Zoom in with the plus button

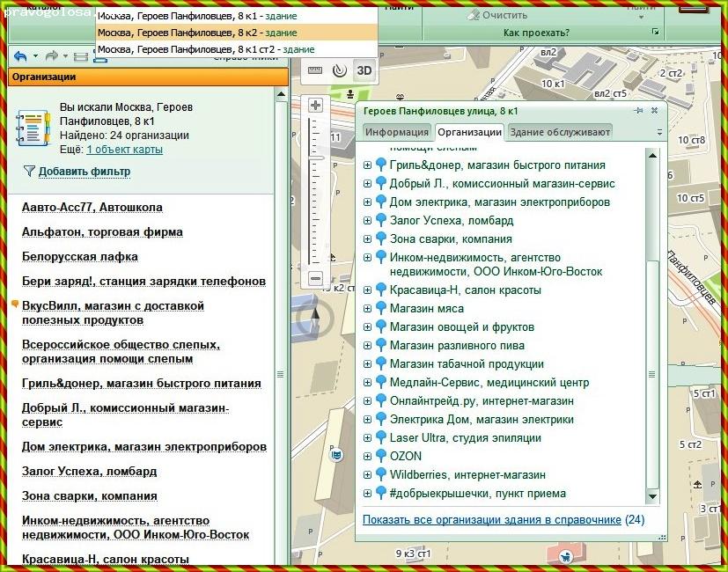coord(316,106)
